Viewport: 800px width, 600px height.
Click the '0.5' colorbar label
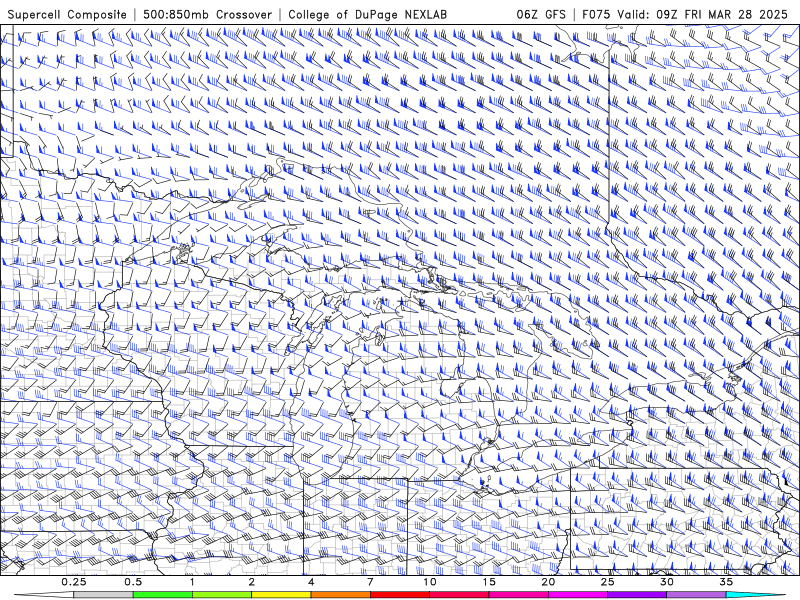pos(133,582)
